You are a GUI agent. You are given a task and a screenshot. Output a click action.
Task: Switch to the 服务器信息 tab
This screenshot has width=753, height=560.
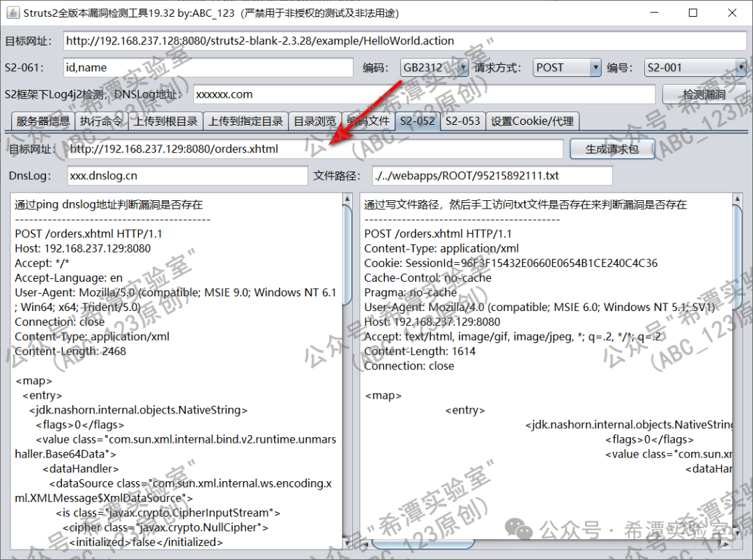[x=43, y=121]
